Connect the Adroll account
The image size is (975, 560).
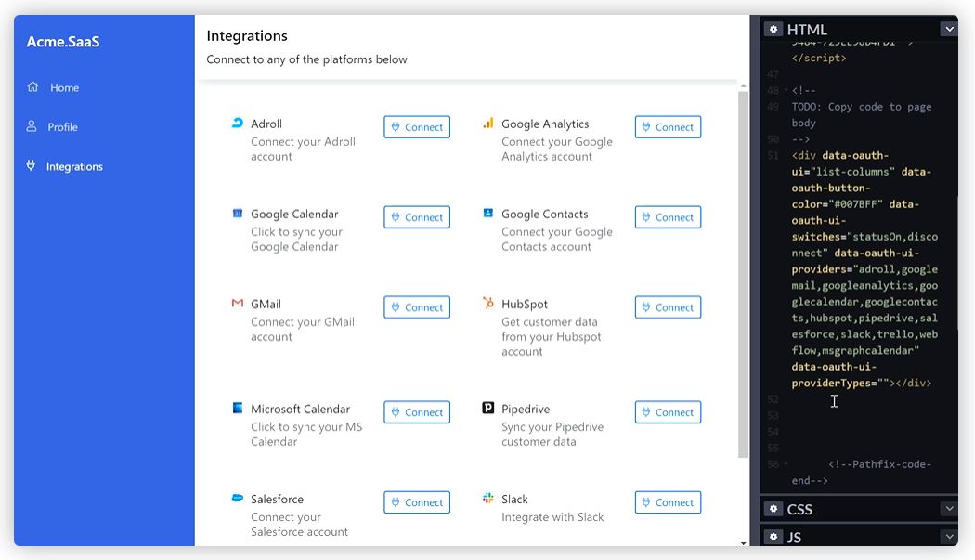click(417, 126)
